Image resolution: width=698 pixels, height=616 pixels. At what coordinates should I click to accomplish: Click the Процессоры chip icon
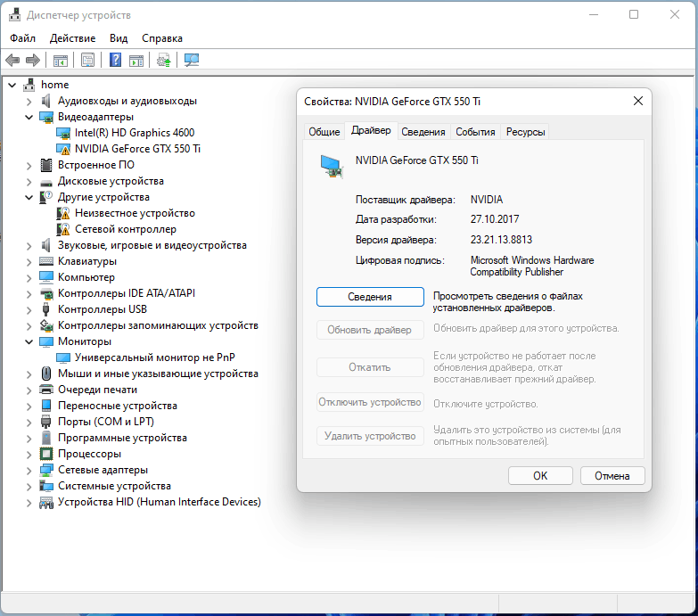pos(46,454)
